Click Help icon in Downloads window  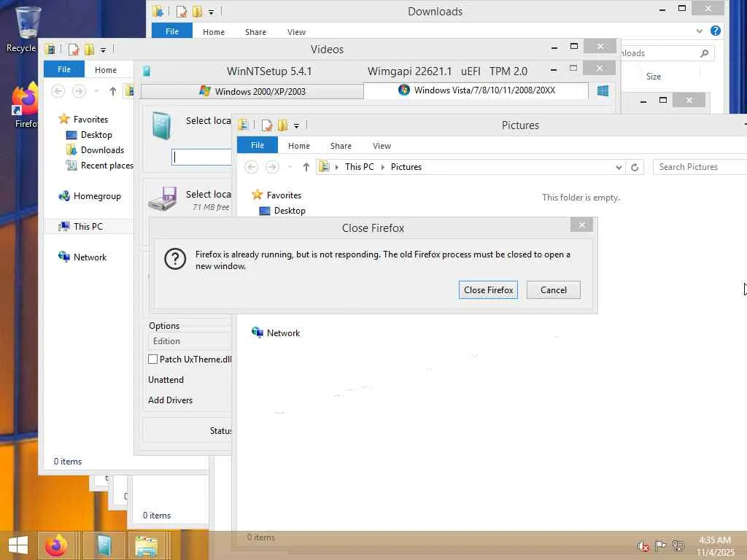click(715, 31)
